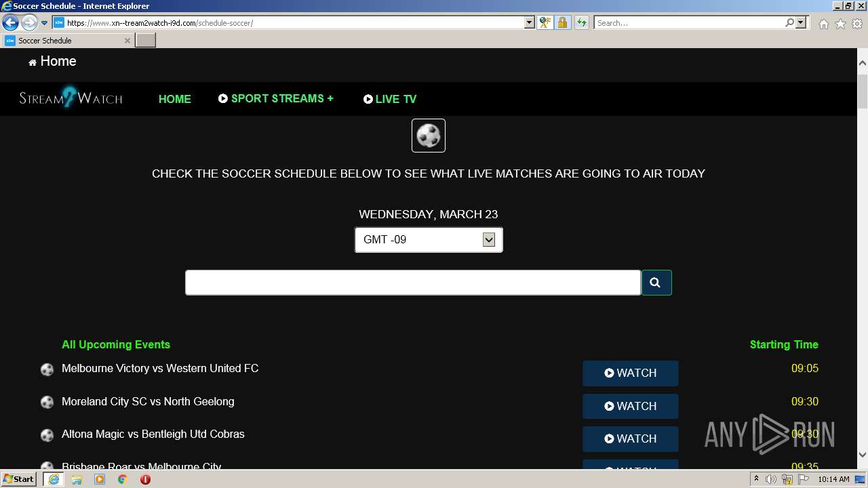
Task: Click the search magnifier in browser toolbar
Action: 789,22
